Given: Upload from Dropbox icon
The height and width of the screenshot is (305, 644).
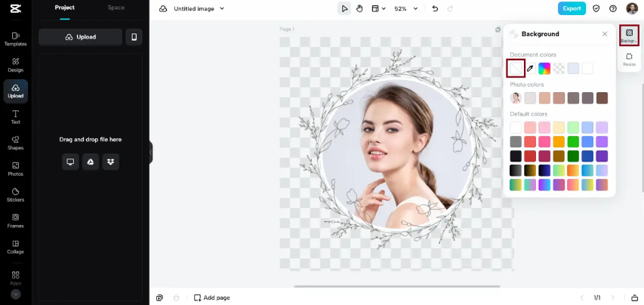Looking at the screenshot, I should [110, 162].
